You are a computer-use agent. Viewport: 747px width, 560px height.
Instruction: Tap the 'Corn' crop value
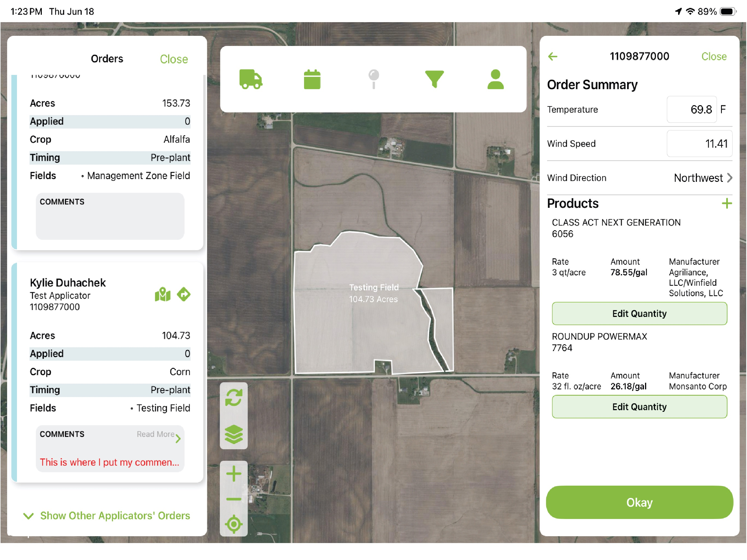click(180, 372)
